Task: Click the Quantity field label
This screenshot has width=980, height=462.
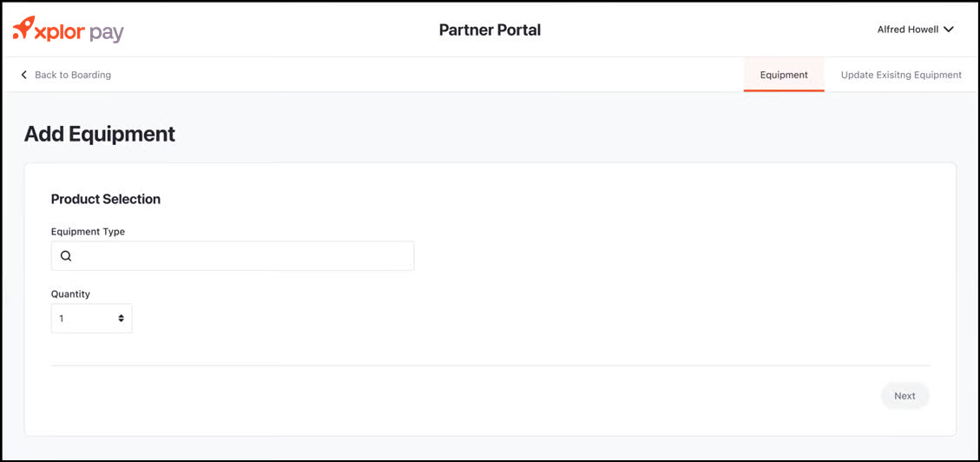Action: 70,294
